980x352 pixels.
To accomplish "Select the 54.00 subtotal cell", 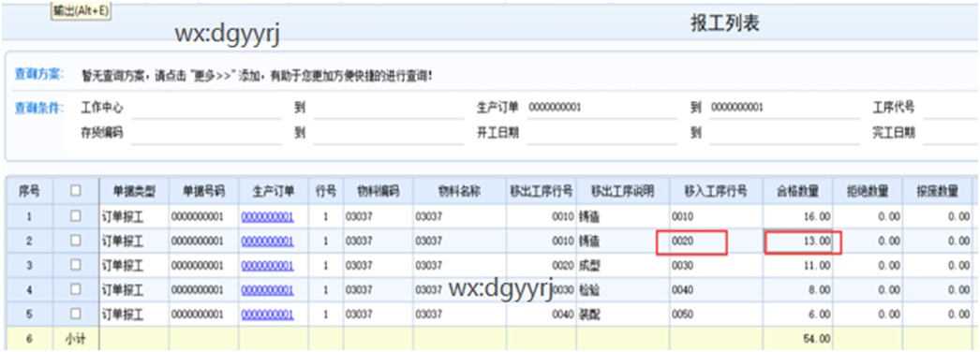I will (x=798, y=339).
